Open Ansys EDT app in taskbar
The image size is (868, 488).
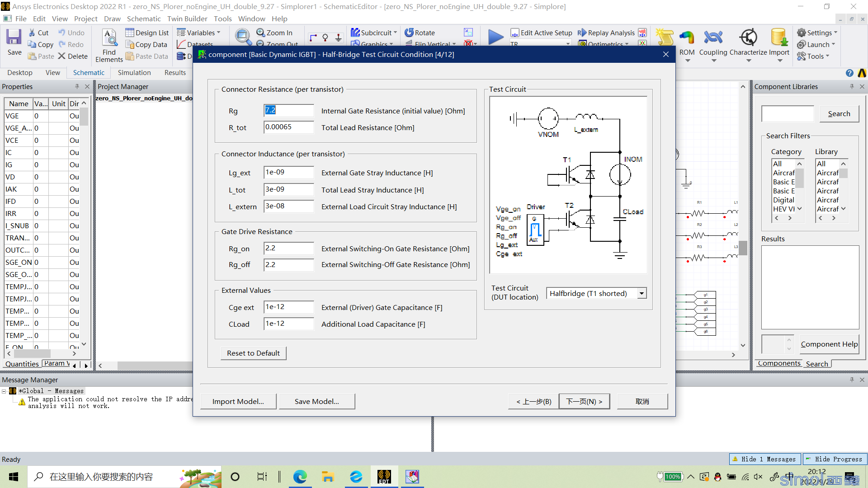pyautogui.click(x=384, y=476)
